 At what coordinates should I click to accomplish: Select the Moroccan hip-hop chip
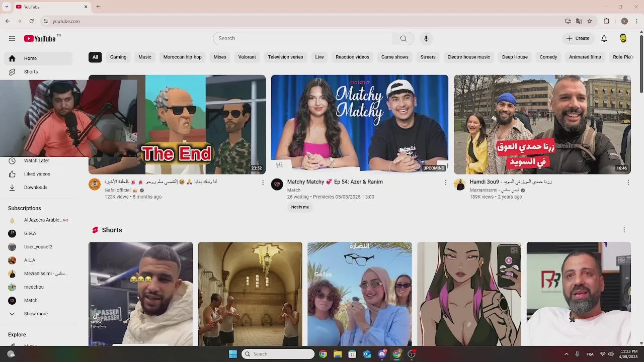[182, 57]
